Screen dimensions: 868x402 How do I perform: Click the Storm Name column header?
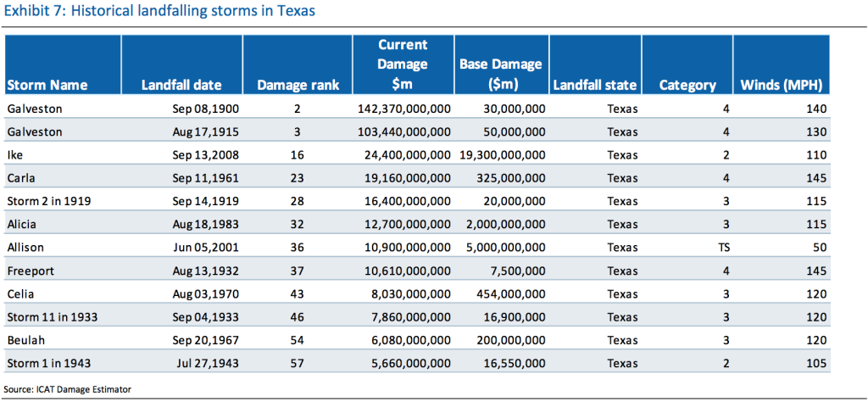point(47,85)
